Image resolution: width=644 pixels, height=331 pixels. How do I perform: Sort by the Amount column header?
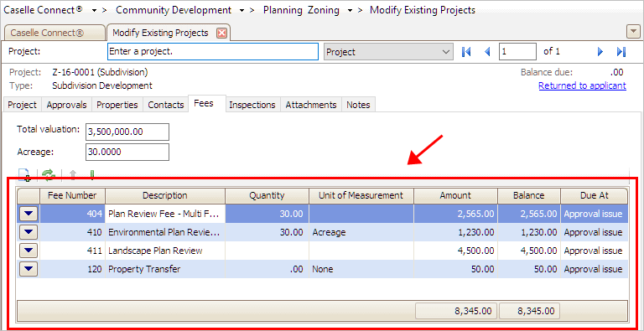[x=455, y=195]
